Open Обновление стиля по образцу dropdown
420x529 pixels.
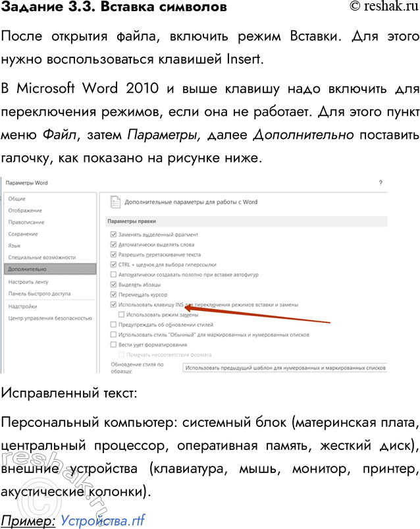[x=284, y=368]
